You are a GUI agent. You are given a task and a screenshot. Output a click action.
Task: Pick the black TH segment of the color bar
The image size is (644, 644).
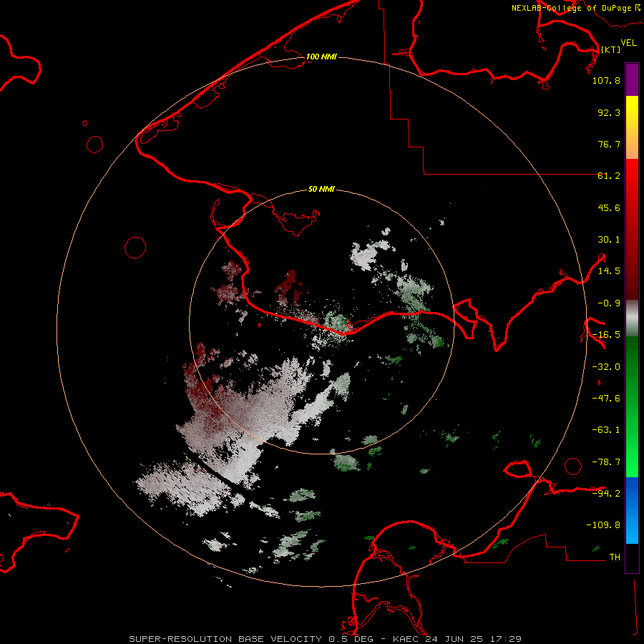(632, 558)
